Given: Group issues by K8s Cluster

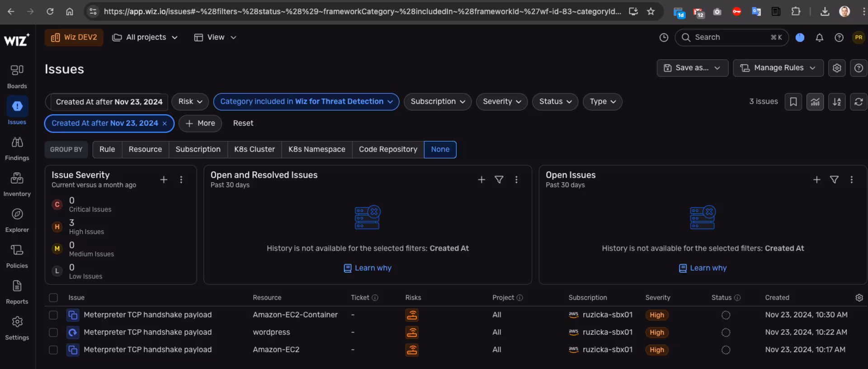Looking at the screenshot, I should coord(254,150).
